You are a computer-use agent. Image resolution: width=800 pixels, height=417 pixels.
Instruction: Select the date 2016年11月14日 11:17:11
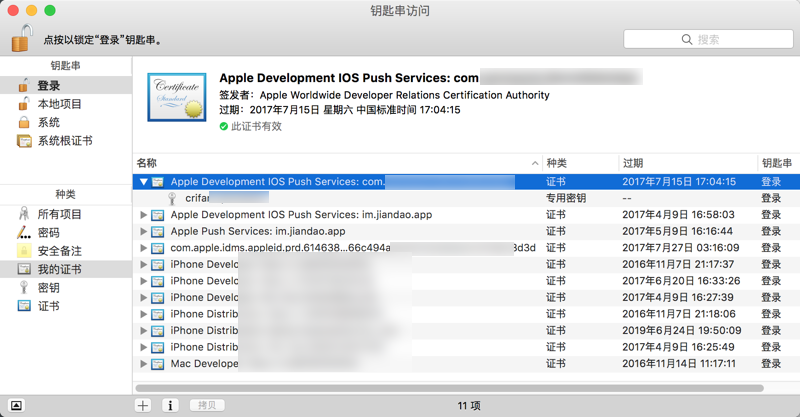[x=679, y=363]
